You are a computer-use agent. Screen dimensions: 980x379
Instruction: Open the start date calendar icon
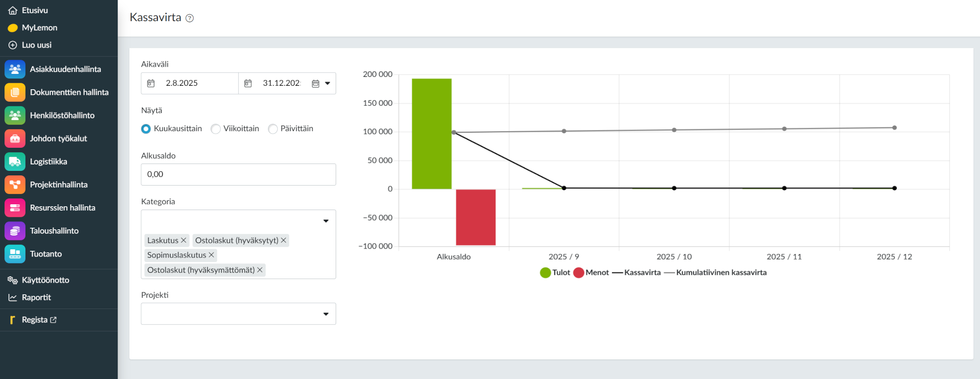[x=151, y=83]
